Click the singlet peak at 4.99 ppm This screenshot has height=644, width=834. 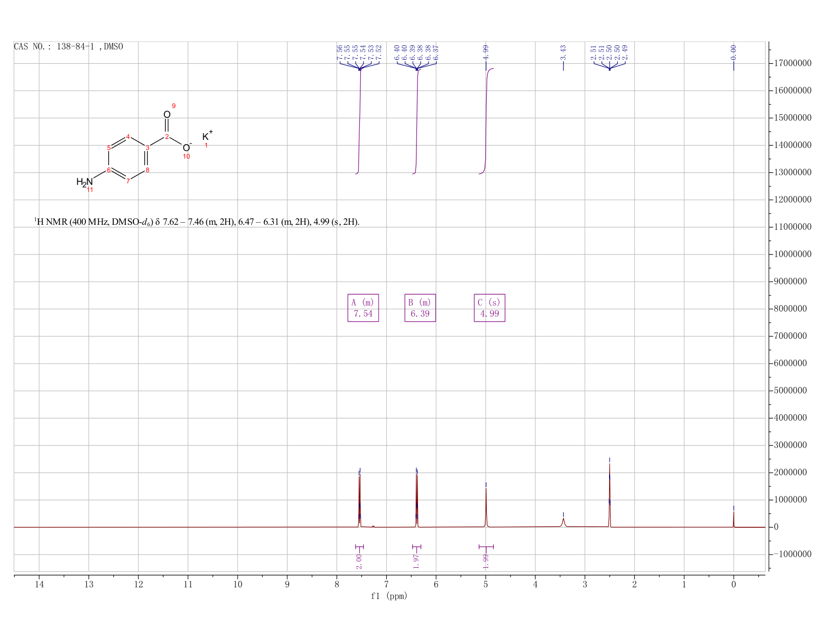pyautogui.click(x=486, y=507)
